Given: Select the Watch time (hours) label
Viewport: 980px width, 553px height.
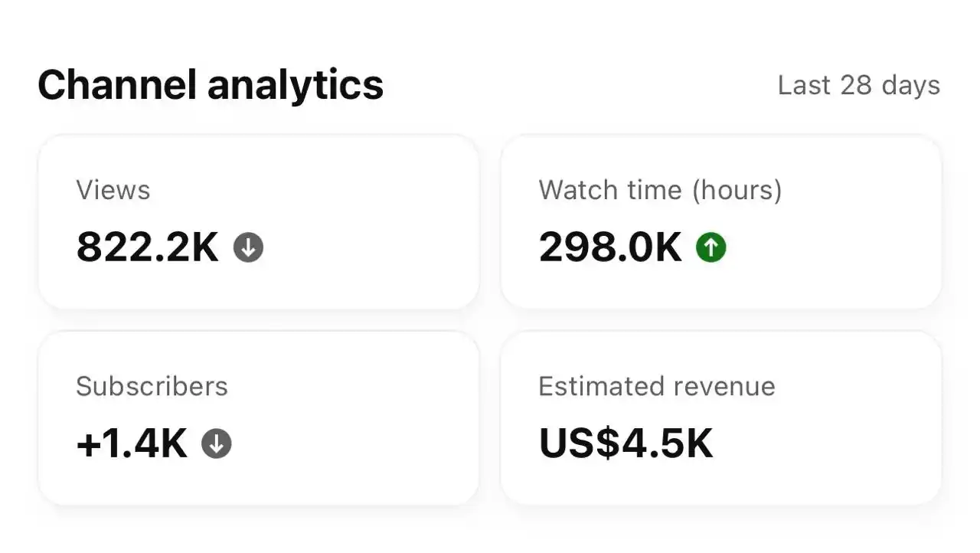Looking at the screenshot, I should [x=660, y=190].
